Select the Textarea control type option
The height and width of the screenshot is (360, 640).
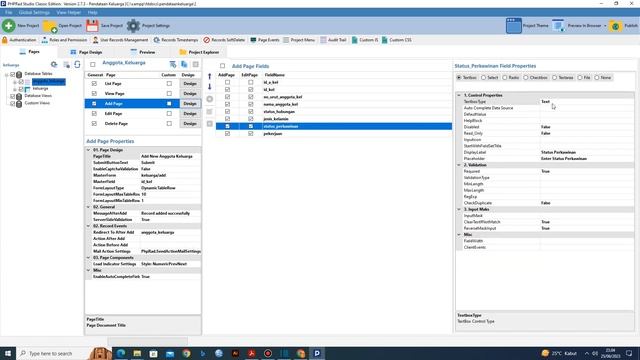tap(555, 78)
